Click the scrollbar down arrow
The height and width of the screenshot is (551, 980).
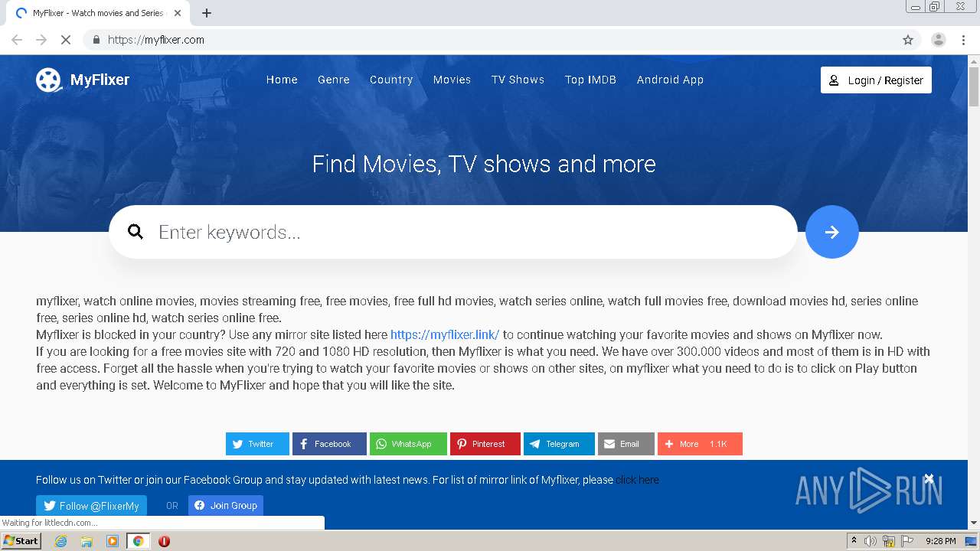pos(974,523)
